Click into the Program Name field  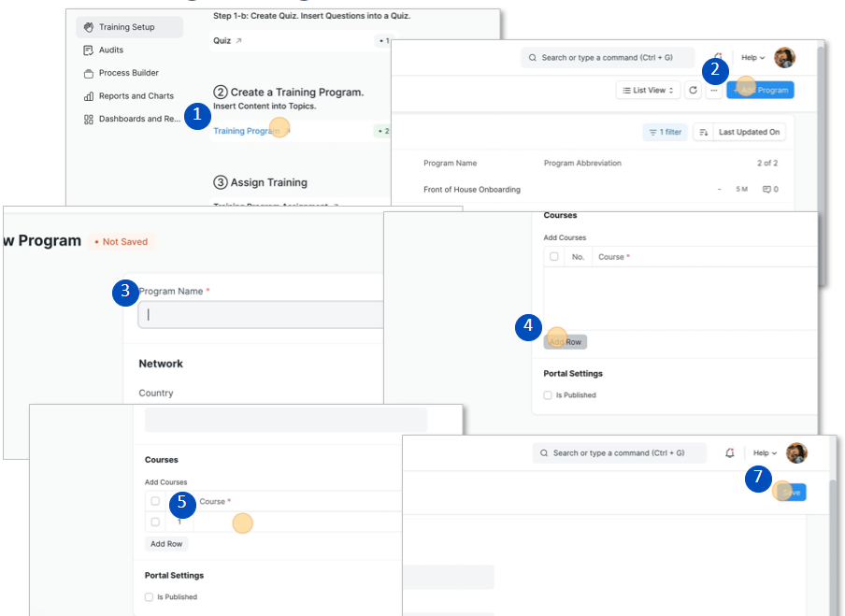261,315
